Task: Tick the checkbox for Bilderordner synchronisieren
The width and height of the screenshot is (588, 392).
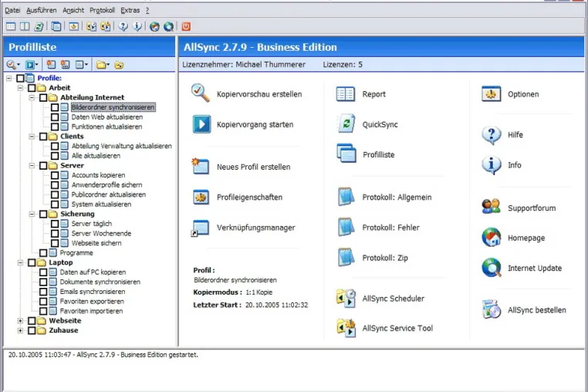Action: pos(55,107)
